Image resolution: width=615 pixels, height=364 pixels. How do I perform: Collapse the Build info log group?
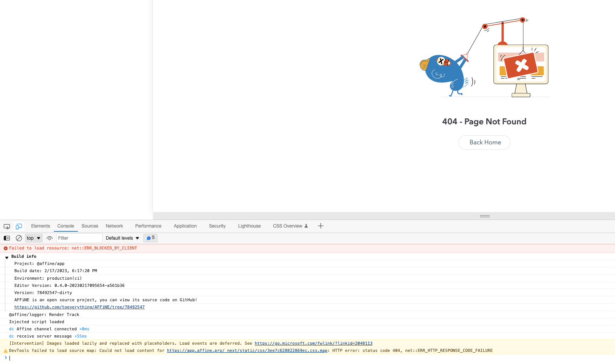click(x=6, y=256)
